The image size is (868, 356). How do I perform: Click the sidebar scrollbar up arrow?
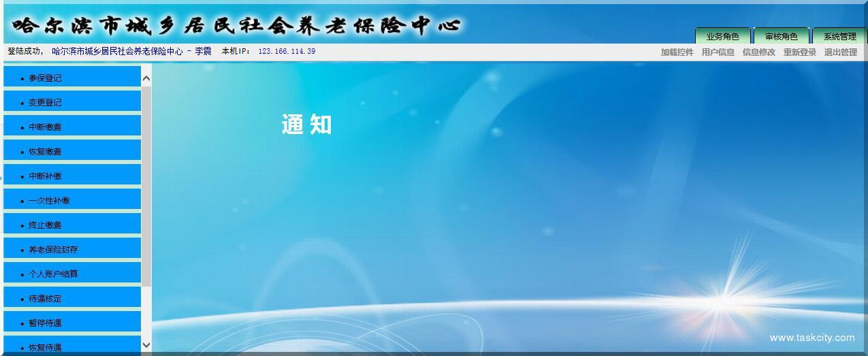tap(146, 79)
